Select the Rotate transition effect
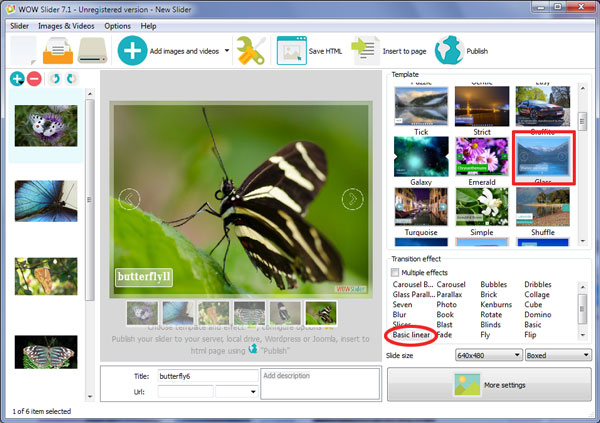 [x=491, y=314]
